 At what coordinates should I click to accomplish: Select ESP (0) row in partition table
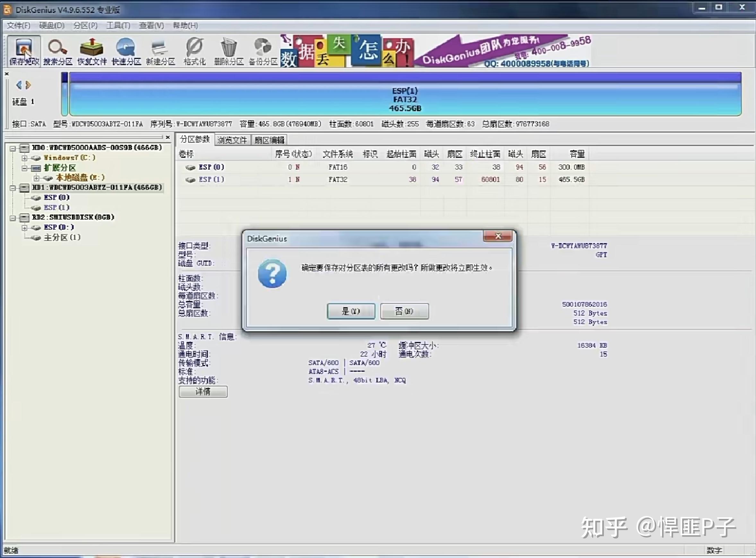click(382, 167)
